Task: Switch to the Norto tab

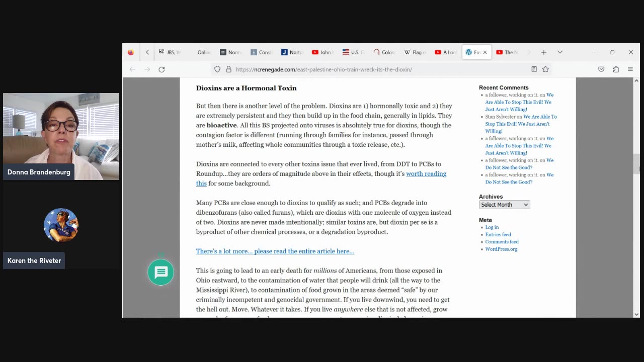Action: (292, 52)
